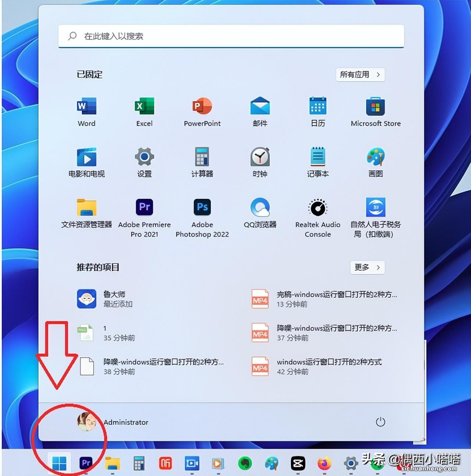This screenshot has width=471, height=476.
Task: Open the 邮件 mail app
Action: point(260,112)
